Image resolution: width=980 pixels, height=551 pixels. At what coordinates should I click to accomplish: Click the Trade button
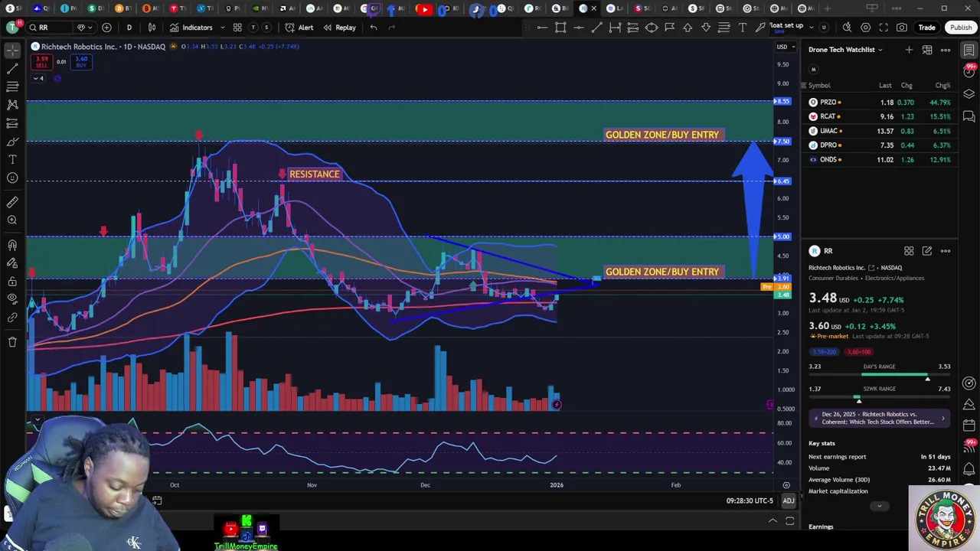[926, 28]
